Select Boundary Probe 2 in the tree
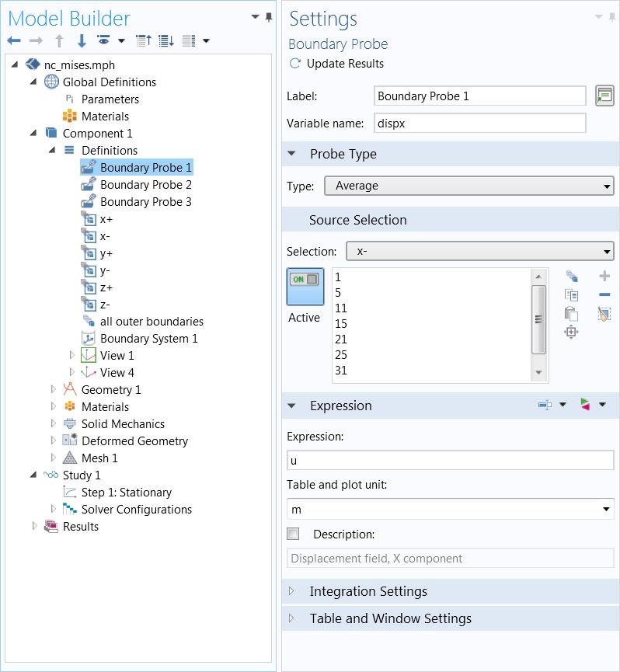This screenshot has width=620, height=672. [146, 185]
